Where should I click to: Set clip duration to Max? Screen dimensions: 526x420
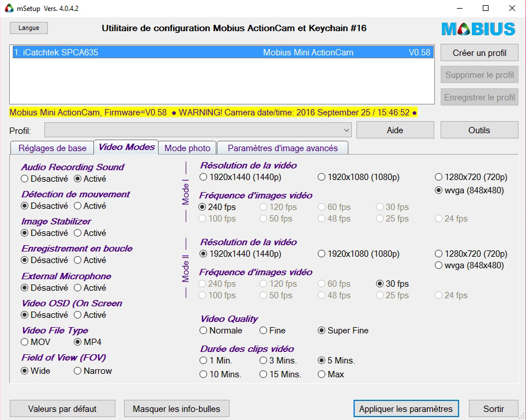pyautogui.click(x=331, y=374)
